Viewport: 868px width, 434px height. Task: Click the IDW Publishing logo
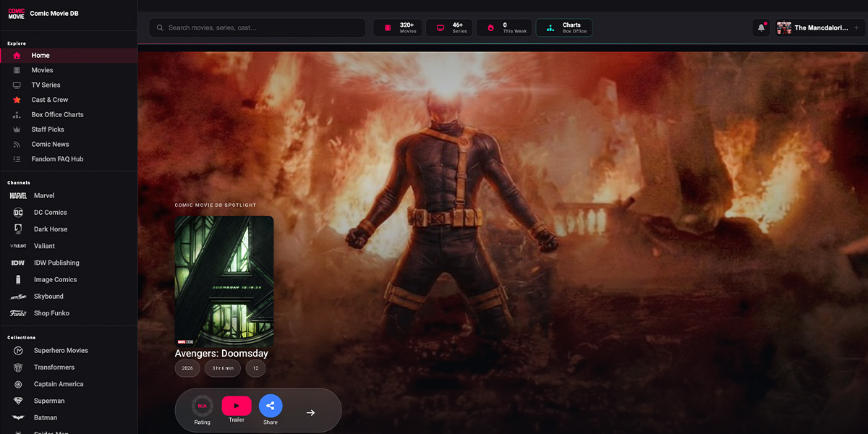pos(18,263)
